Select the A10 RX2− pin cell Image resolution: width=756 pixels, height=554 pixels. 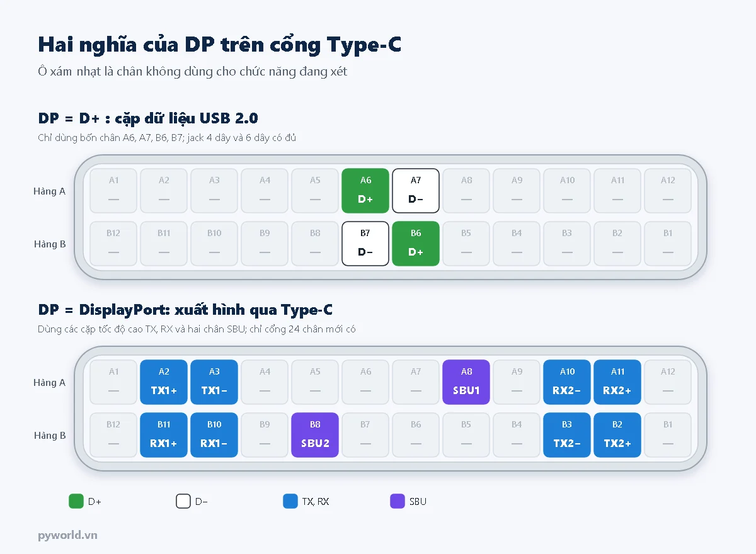point(567,382)
